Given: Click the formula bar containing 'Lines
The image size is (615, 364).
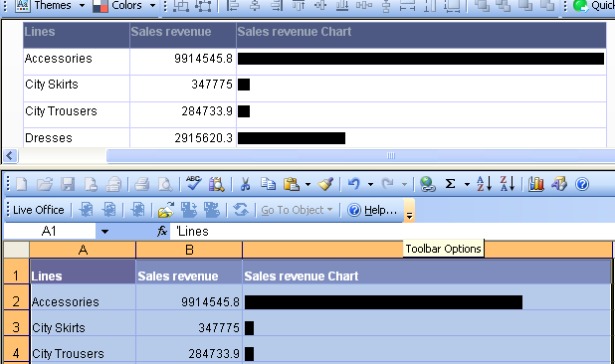Looking at the screenshot, I should tap(392, 232).
